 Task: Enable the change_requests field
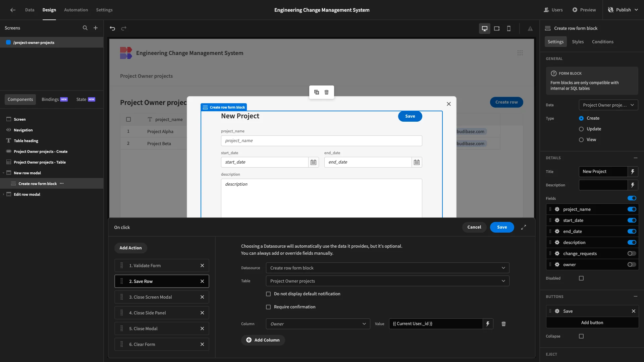[x=632, y=253]
